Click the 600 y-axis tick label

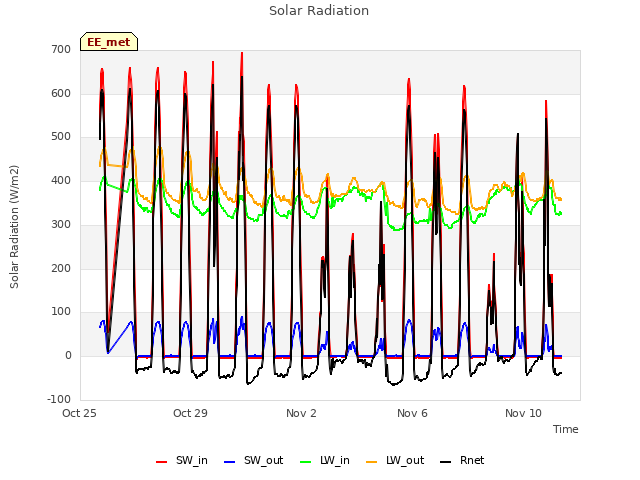[61, 93]
